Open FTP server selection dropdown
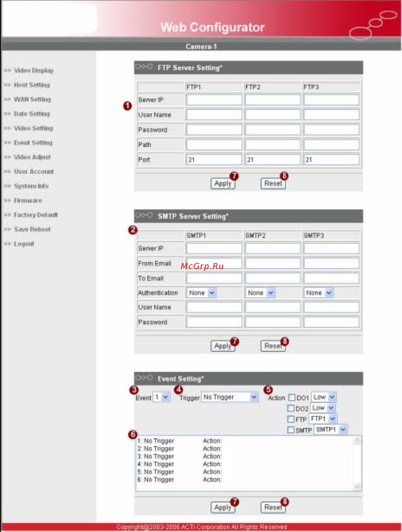 [323, 419]
